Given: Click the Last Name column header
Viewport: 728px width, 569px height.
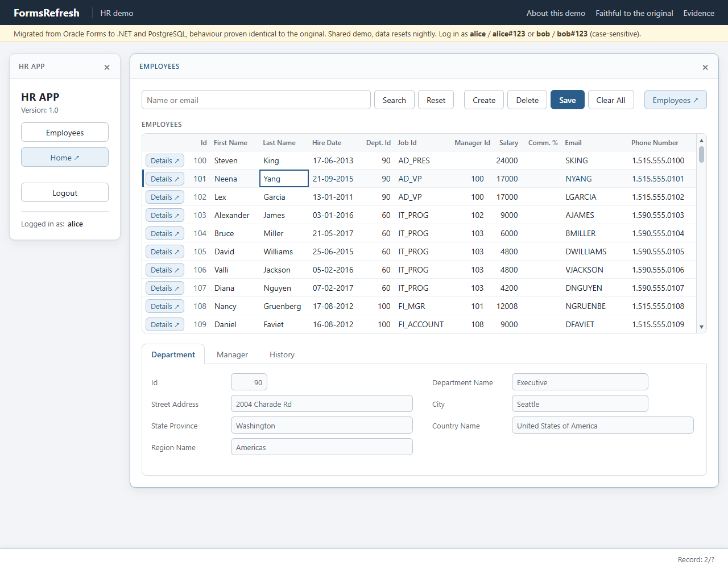Looking at the screenshot, I should (x=279, y=143).
